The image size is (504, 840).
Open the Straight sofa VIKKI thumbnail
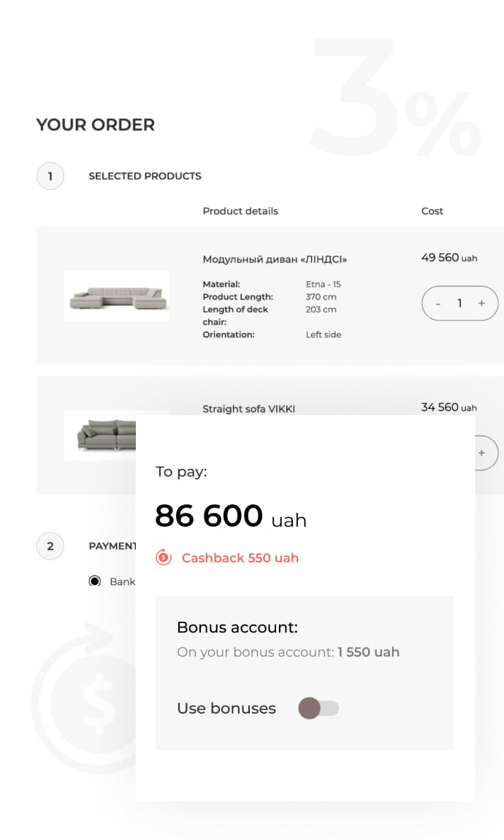click(107, 435)
